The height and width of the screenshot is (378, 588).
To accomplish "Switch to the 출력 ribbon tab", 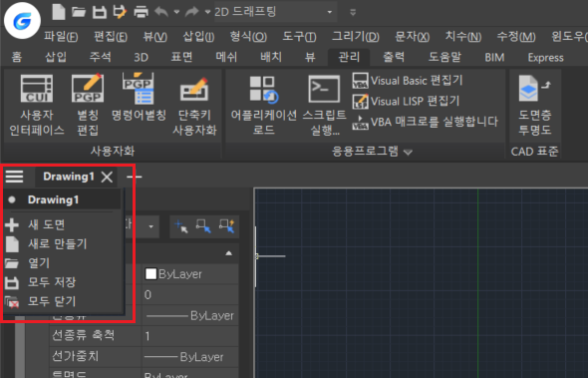I will tap(394, 57).
